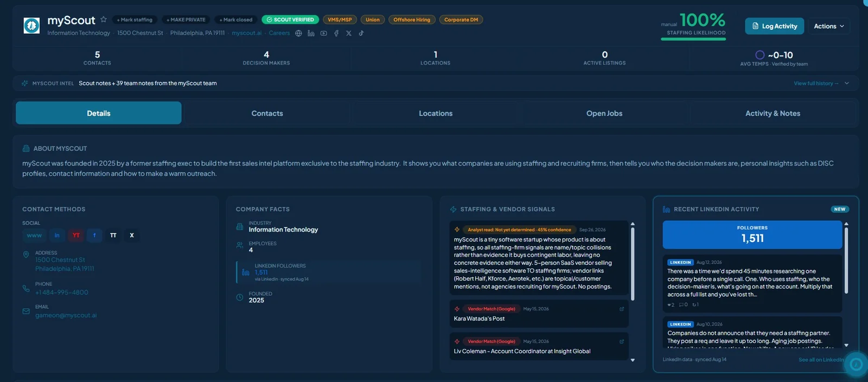Click the YouTube icon in header
The image size is (868, 382).
click(324, 33)
